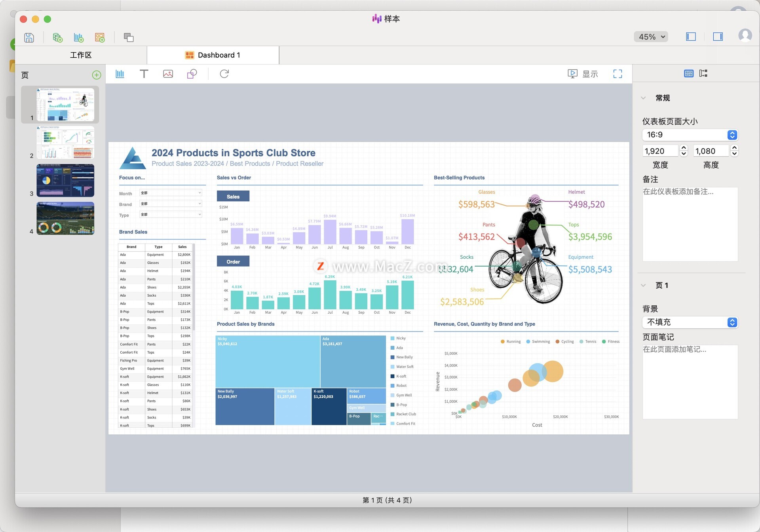This screenshot has height=532, width=760.
Task: Click the Save icon in the toolbar
Action: click(x=29, y=37)
